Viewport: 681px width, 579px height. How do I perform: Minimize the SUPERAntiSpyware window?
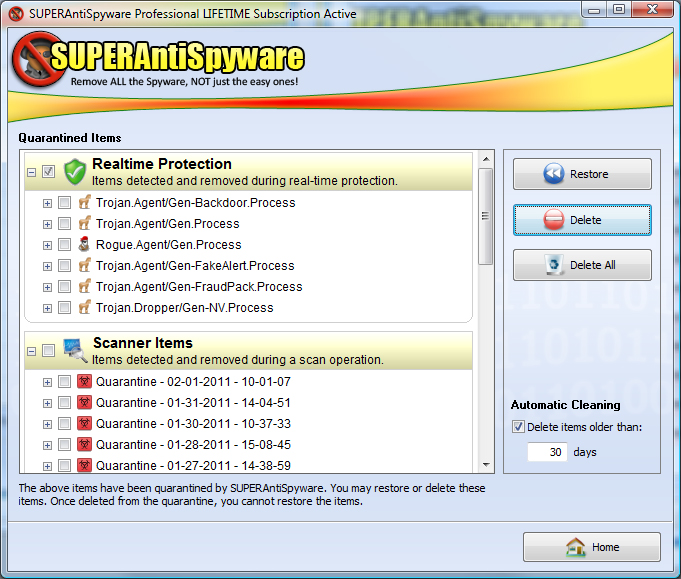pyautogui.click(x=594, y=9)
